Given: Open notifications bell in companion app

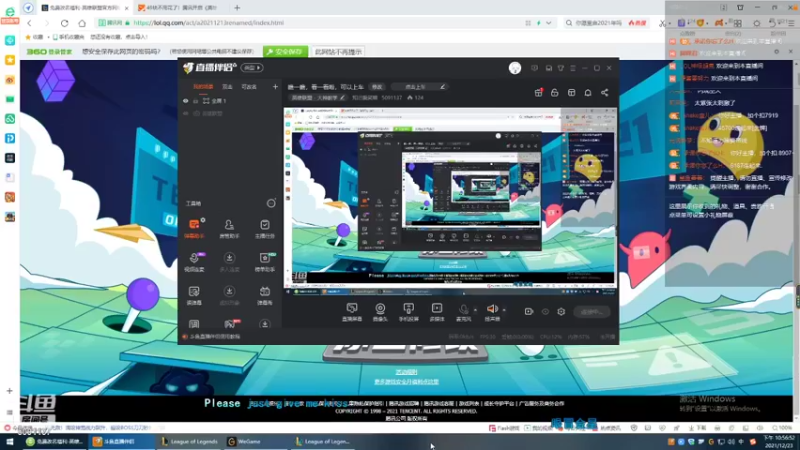Looking at the screenshot, I should (x=588, y=92).
